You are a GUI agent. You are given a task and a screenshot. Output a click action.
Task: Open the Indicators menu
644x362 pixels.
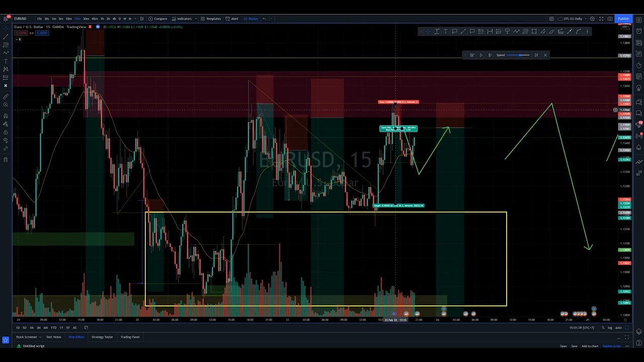[181, 19]
